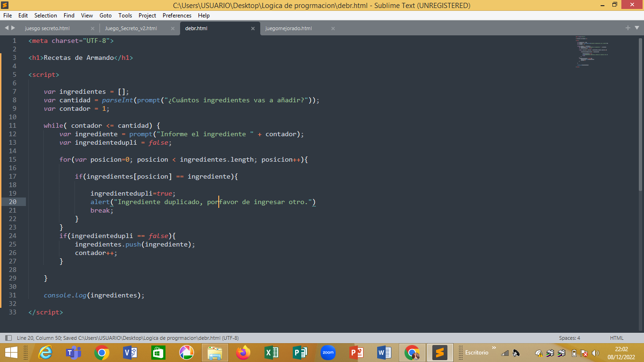644x362 pixels.
Task: Open Google Chrome from the taskbar
Action: [102, 353]
